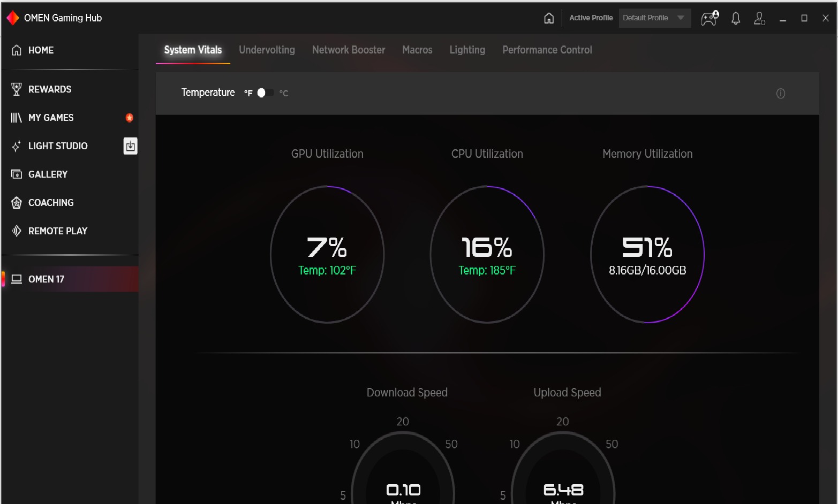Viewport: 838px width, 504px height.
Task: Open MY GAMES in the sidebar
Action: (x=70, y=118)
